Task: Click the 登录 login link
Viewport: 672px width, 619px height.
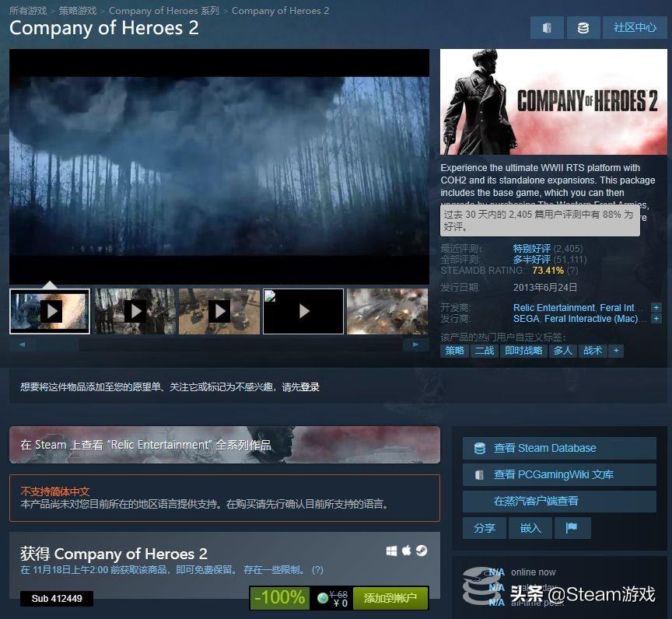Action: click(310, 386)
